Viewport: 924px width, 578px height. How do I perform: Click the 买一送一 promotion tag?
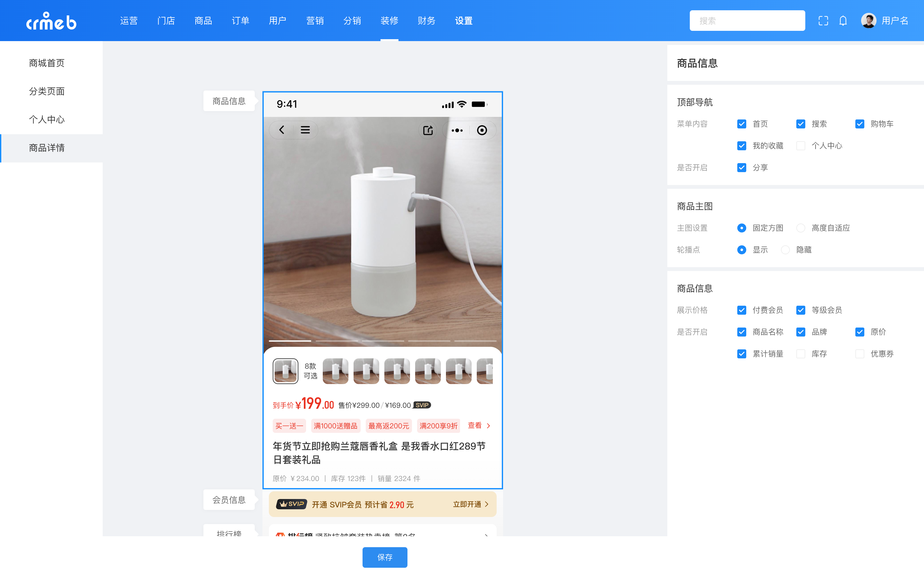(x=289, y=426)
